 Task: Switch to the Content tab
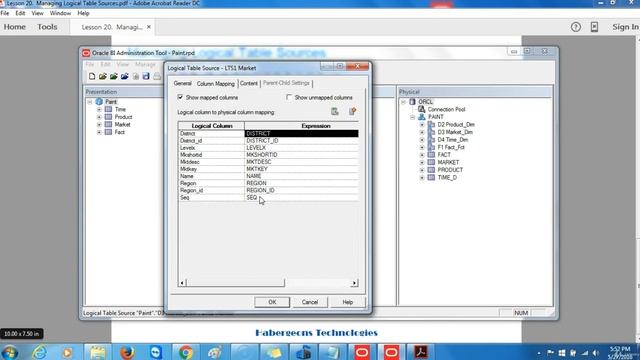pos(249,83)
